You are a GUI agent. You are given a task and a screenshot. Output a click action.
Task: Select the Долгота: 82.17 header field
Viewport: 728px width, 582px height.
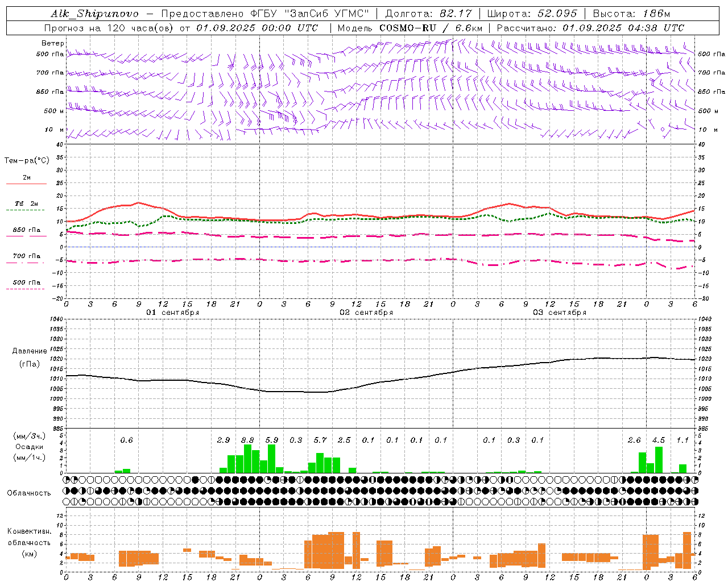click(x=428, y=14)
